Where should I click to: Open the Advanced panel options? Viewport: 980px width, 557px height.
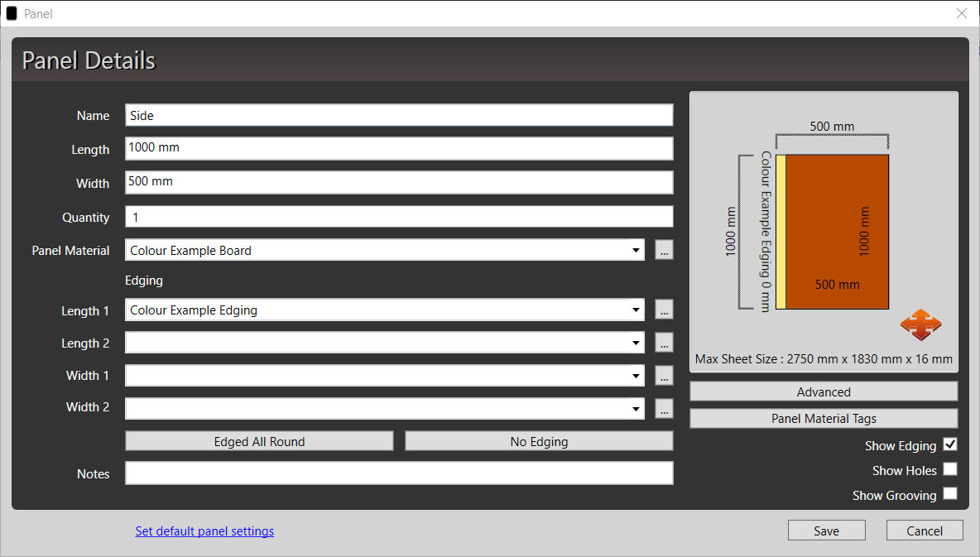coord(824,392)
